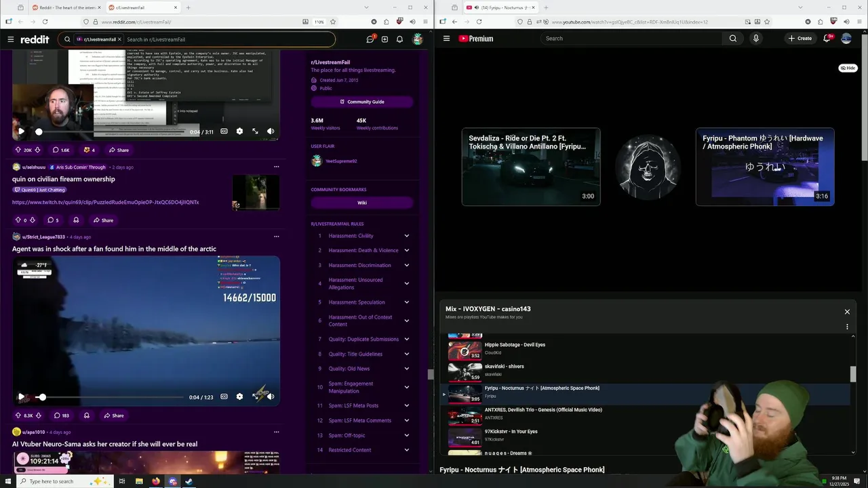The width and height of the screenshot is (868, 488).
Task: Play Hippie Sabotage - Devil Eyes from mix
Action: point(644,350)
